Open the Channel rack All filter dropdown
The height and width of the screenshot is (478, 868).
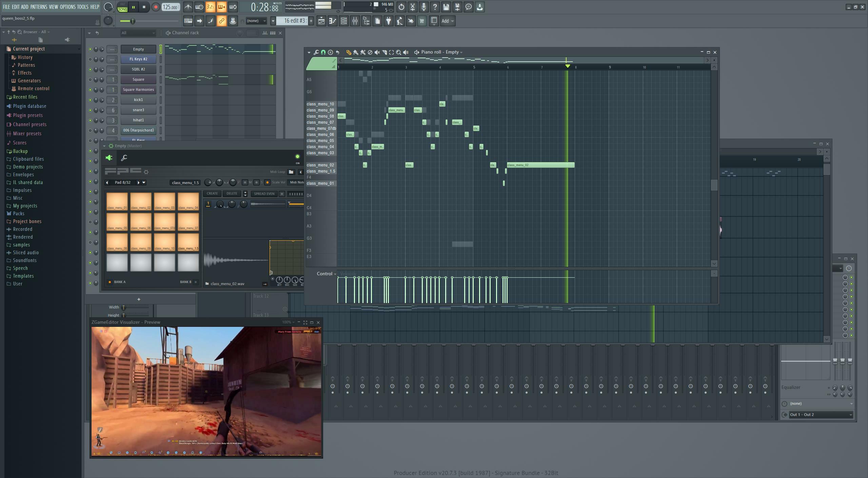(138, 33)
